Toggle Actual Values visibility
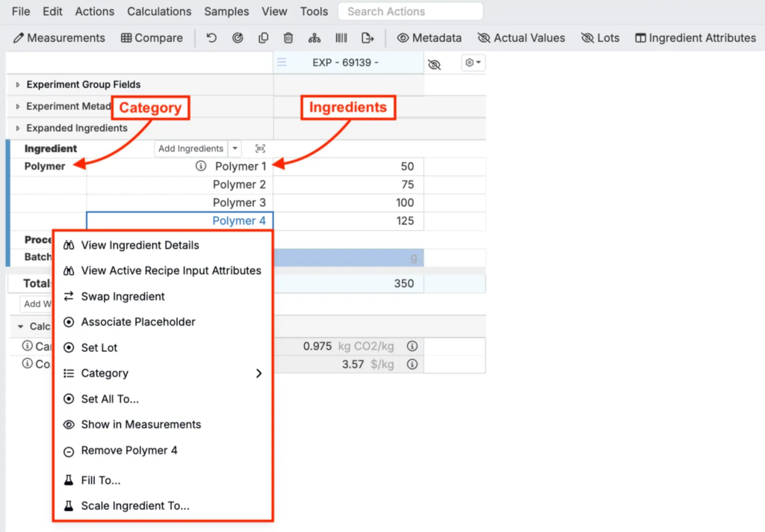Screen dimensions: 765x532 click(x=521, y=38)
